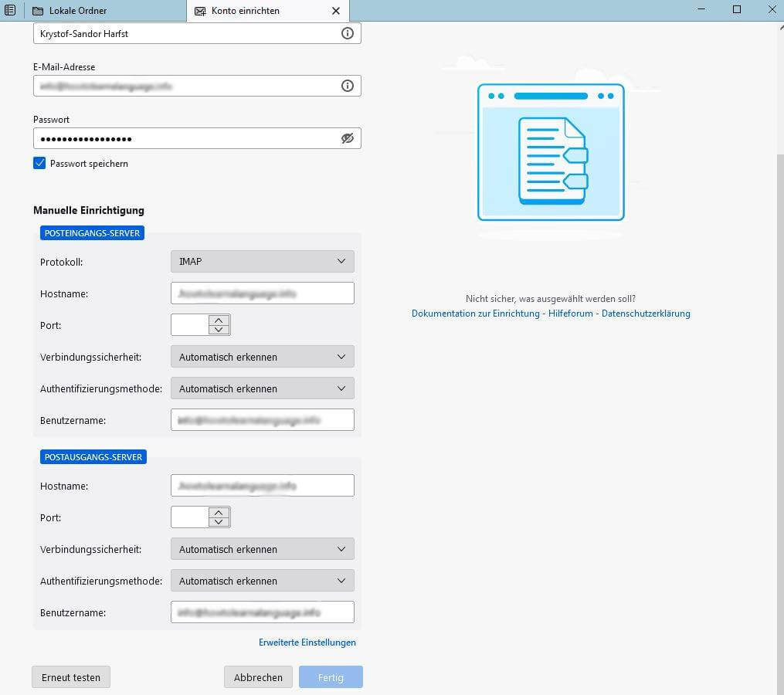
Task: Uncheck Passwort speichern
Action: click(39, 163)
